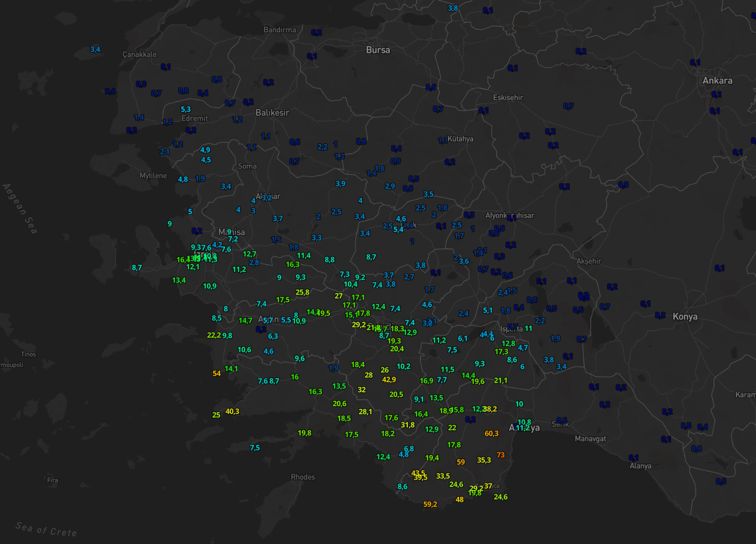This screenshot has height=544, width=756.
Task: Select the Kütahya city label
Action: coord(460,139)
